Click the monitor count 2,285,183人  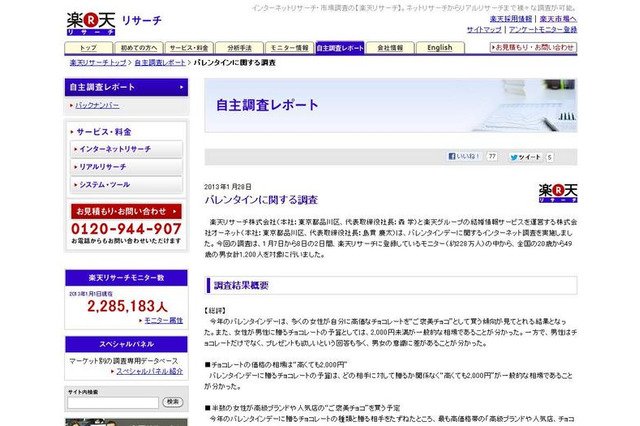point(127,306)
